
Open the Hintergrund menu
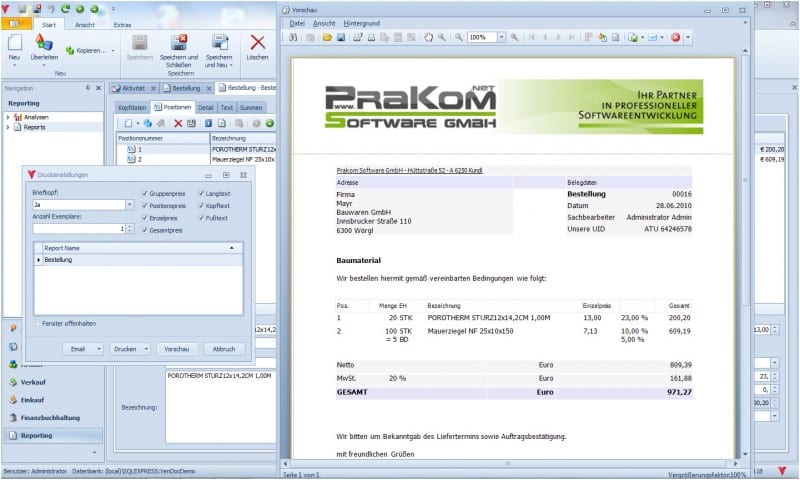coord(362,22)
